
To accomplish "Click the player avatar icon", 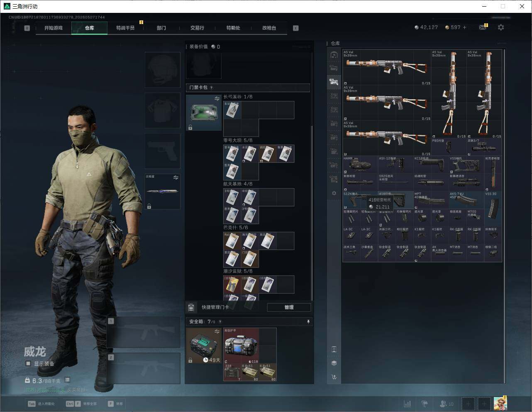I will (x=500, y=404).
